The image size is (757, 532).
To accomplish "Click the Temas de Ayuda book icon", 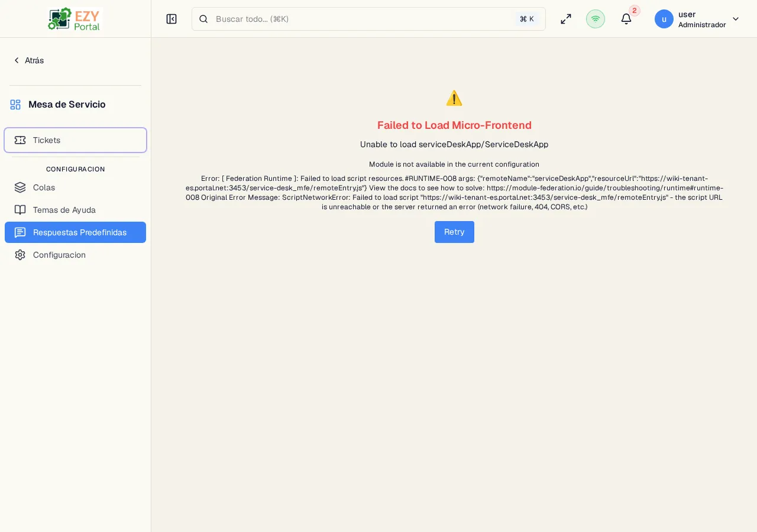I will 20,210.
